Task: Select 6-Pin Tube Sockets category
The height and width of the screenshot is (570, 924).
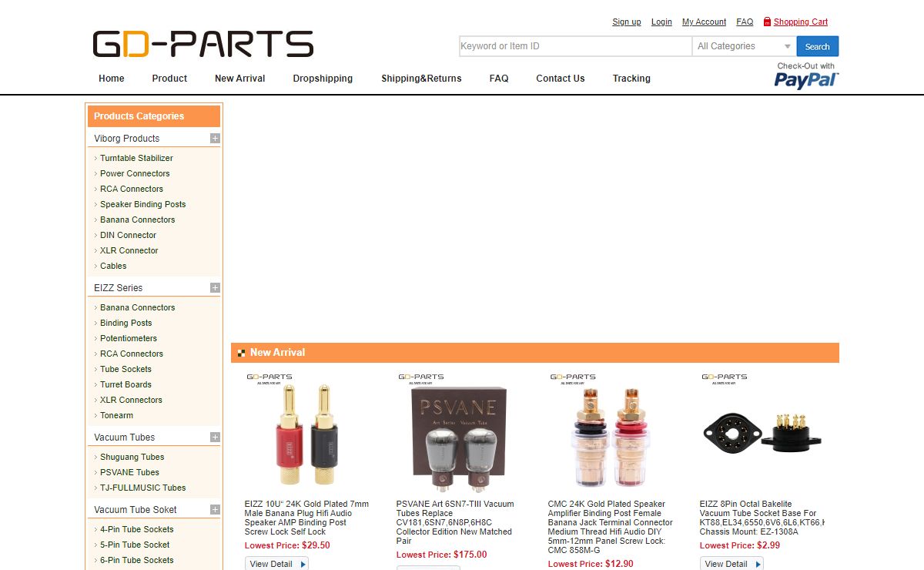Action: (137, 560)
